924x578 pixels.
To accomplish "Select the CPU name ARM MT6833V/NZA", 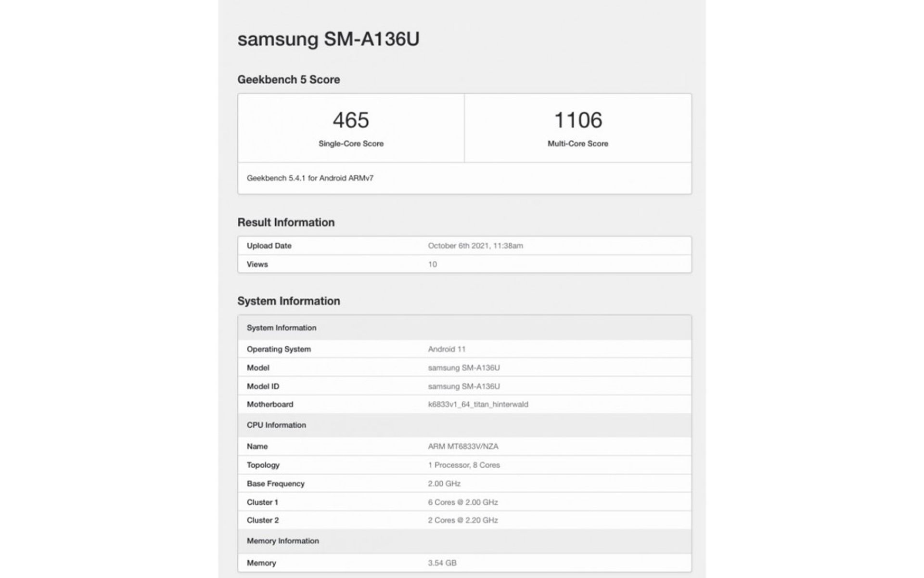I will click(x=462, y=447).
